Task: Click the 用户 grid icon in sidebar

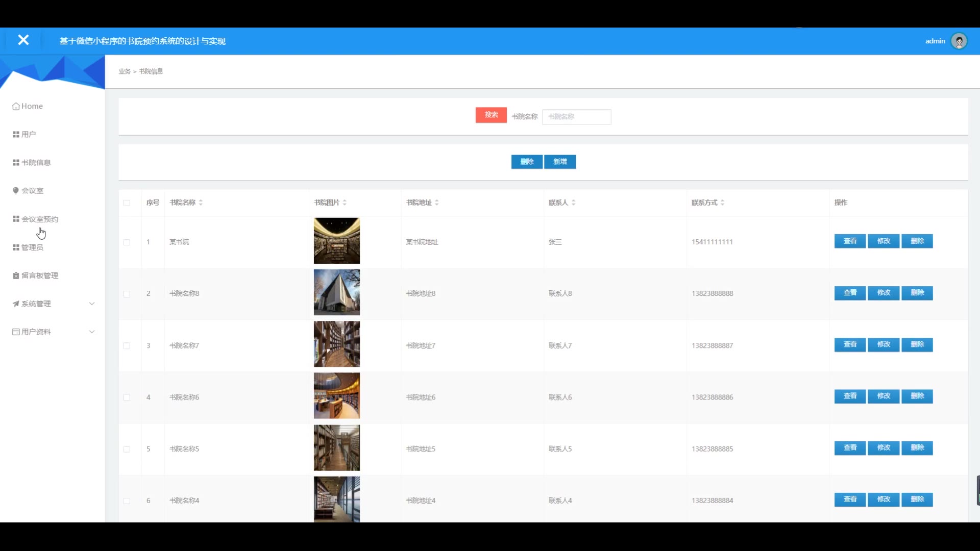Action: 16,134
